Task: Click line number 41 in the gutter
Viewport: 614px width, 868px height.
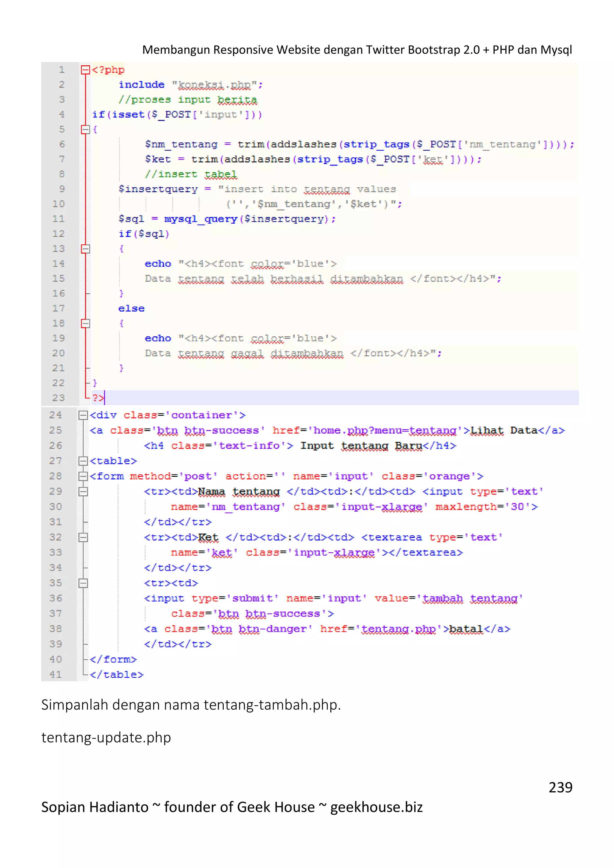Action: [55, 674]
